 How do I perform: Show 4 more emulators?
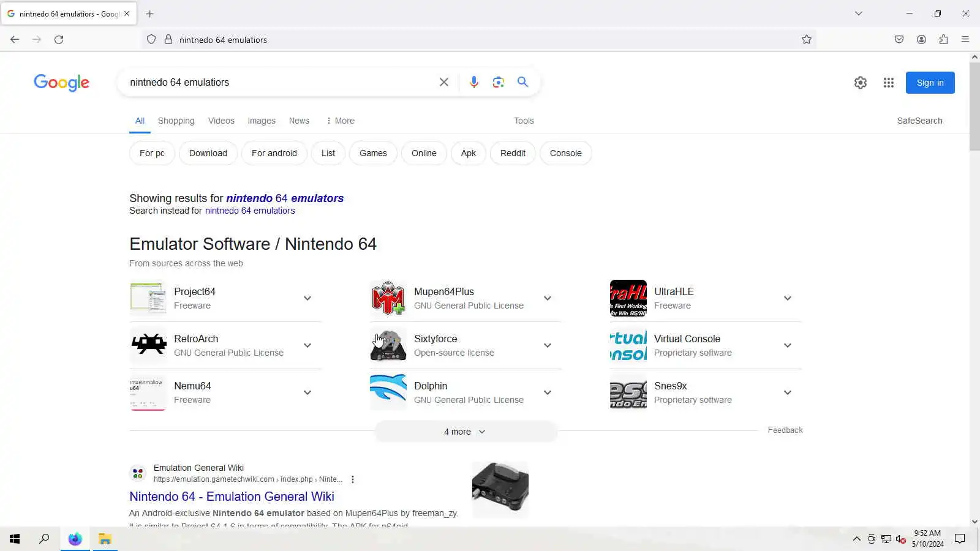pyautogui.click(x=466, y=432)
